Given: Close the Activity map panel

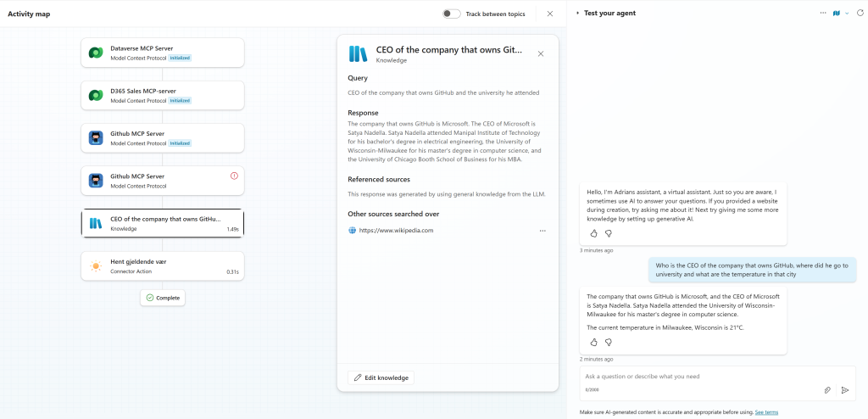Looking at the screenshot, I should click(549, 14).
